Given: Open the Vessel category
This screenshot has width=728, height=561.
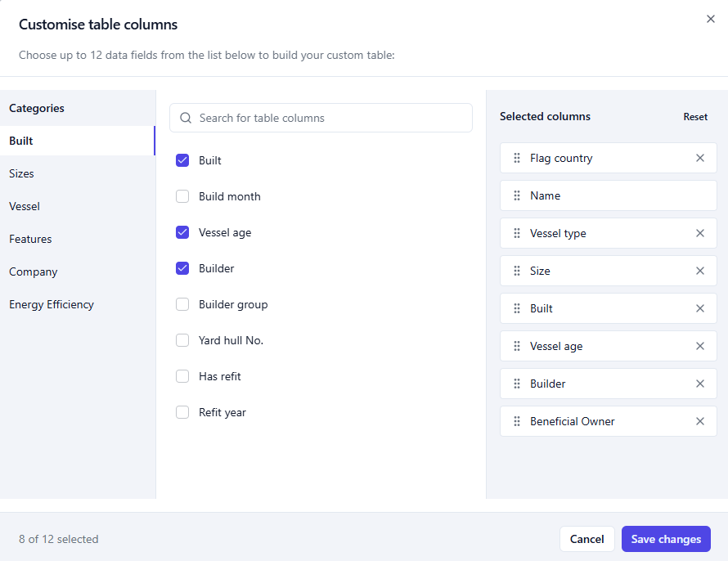Looking at the screenshot, I should click(78, 206).
